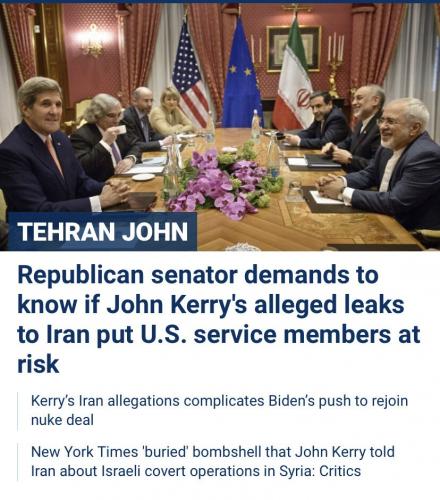440x500 pixels.
Task: Click the pink orchid centerpiece on table
Action: coord(222,182)
